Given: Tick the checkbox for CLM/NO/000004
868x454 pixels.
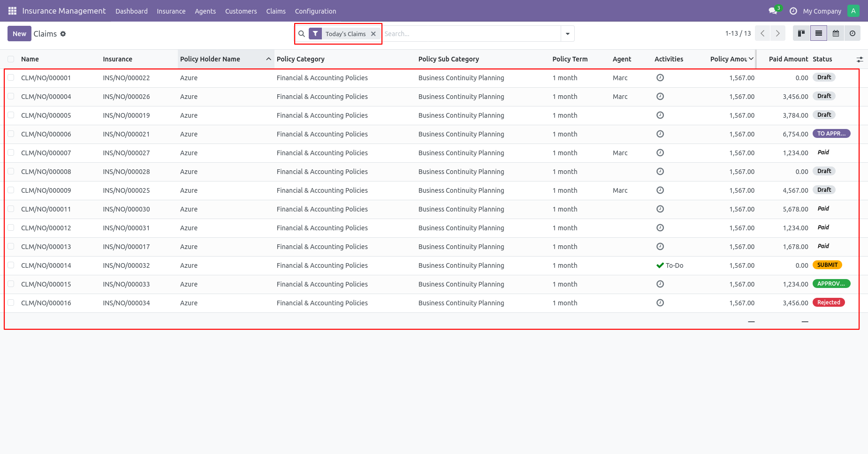Looking at the screenshot, I should tap(11, 97).
